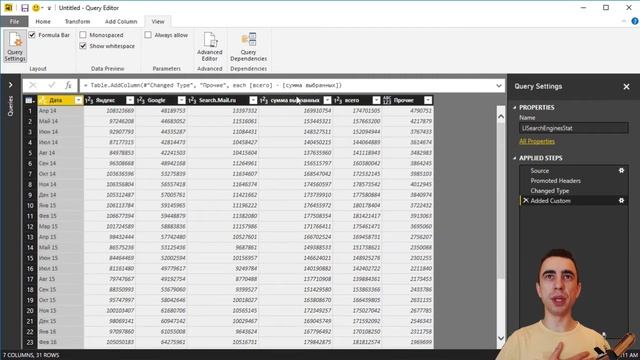
Task: Open filter dropdown for Яндекс column
Action: (130, 100)
